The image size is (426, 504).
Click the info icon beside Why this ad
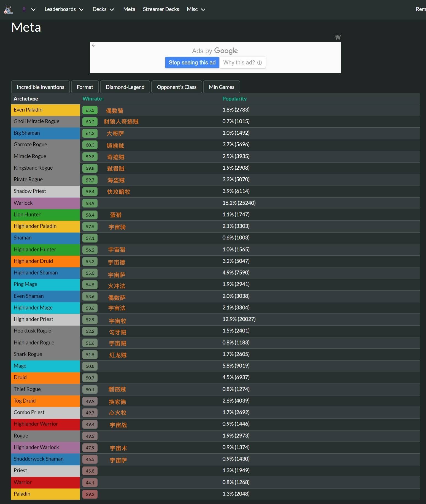(x=260, y=63)
